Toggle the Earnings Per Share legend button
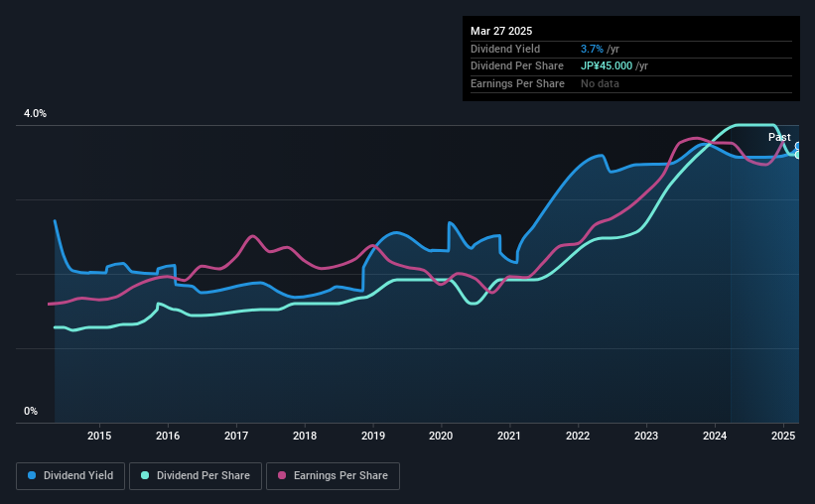815x504 pixels. 333,476
